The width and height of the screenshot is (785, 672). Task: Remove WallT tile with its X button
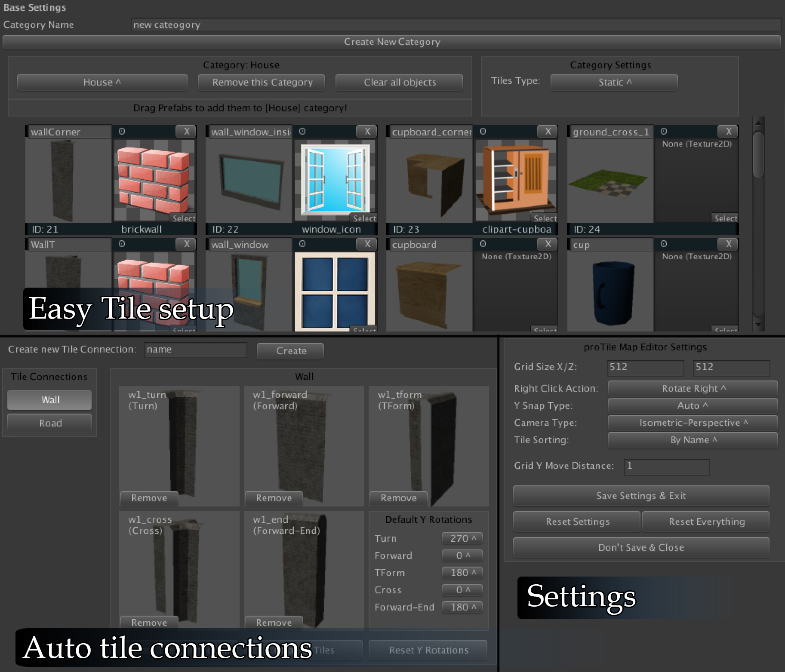[186, 244]
